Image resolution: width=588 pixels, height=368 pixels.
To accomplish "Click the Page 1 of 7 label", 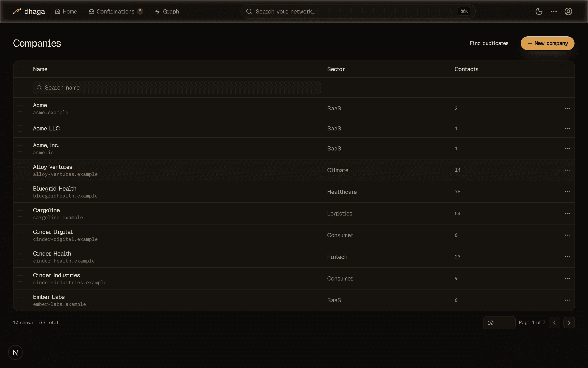I will click(x=532, y=322).
